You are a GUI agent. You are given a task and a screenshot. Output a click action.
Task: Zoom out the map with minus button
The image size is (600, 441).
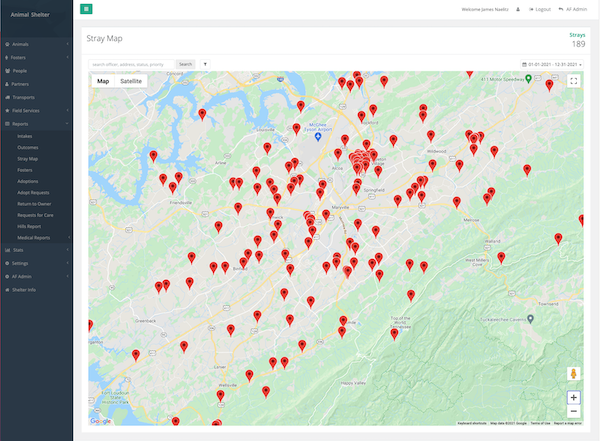coord(573,411)
